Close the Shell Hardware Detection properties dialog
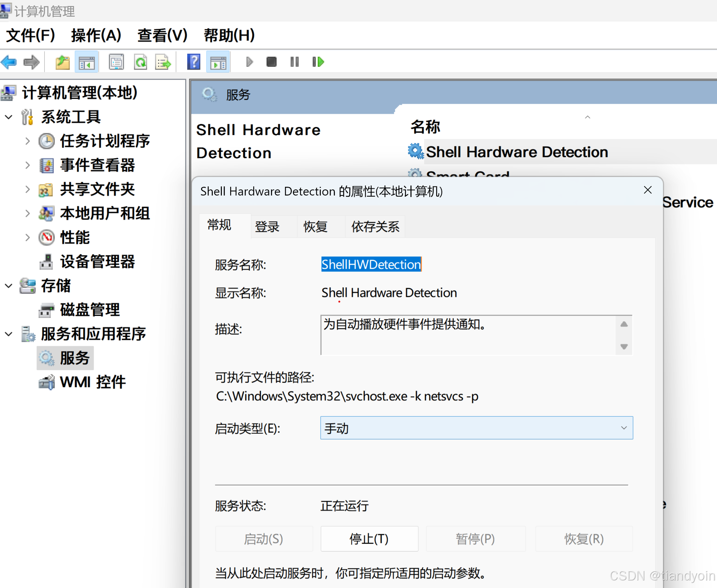This screenshot has height=588, width=717. pos(648,190)
